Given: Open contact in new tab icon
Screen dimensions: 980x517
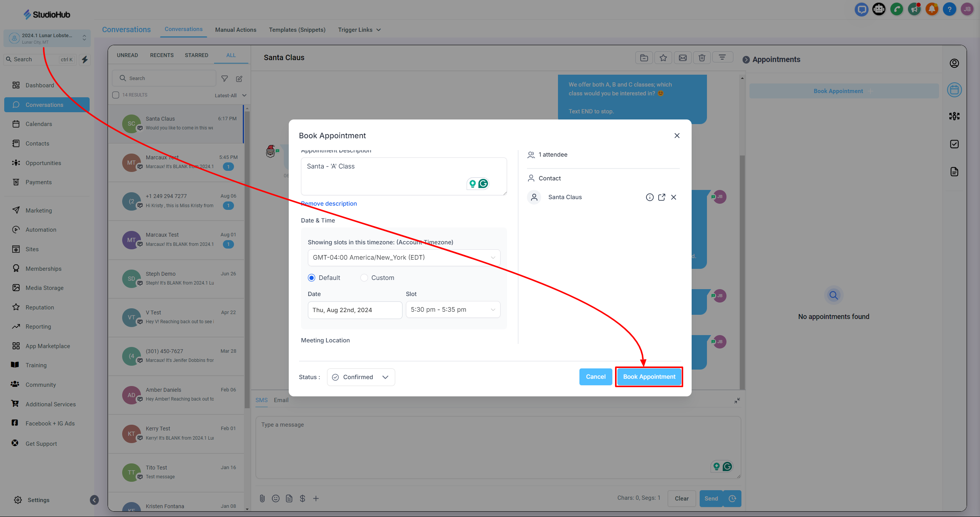Looking at the screenshot, I should pyautogui.click(x=661, y=197).
